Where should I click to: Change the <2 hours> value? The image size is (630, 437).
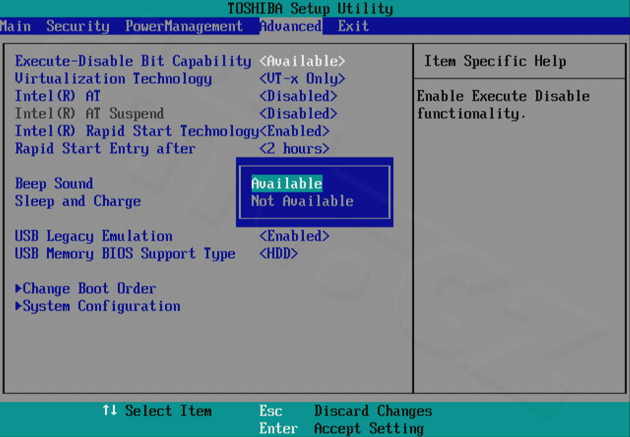click(x=295, y=149)
